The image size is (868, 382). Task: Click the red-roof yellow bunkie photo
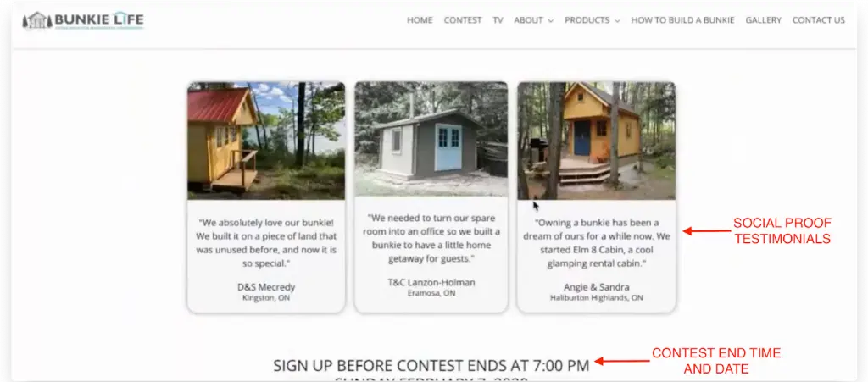coord(266,141)
